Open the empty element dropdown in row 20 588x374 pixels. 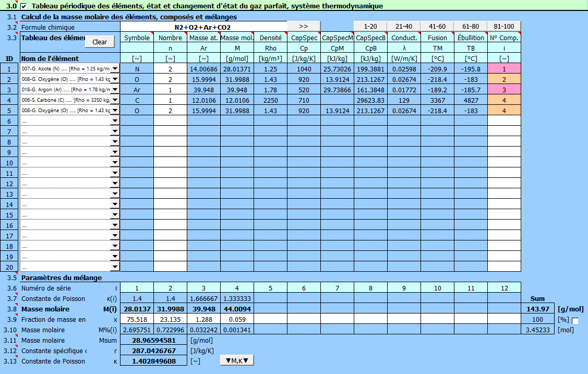(x=115, y=267)
